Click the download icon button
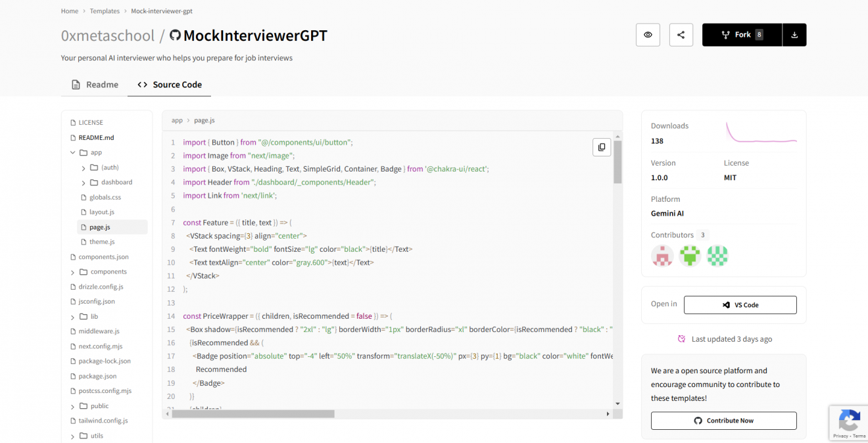868x443 pixels. point(794,35)
